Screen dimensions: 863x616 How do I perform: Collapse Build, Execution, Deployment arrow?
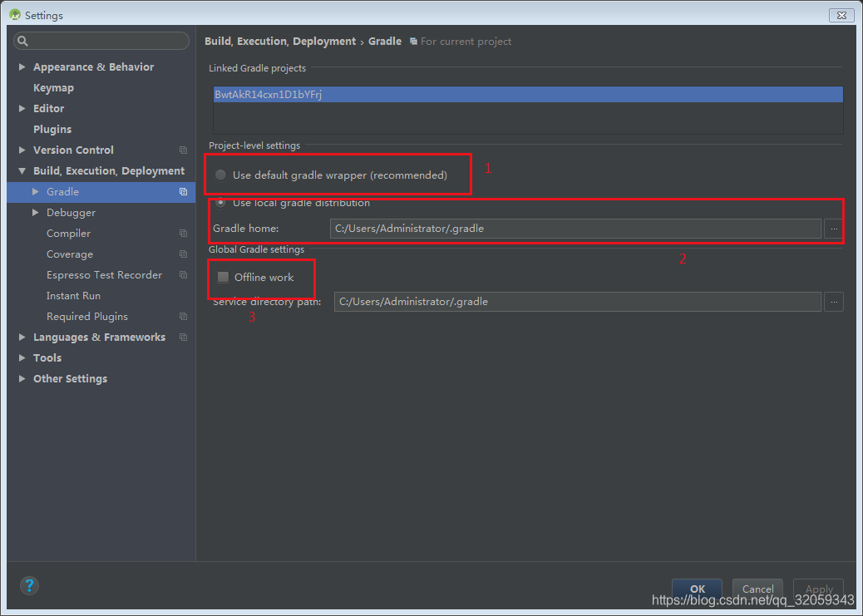(22, 171)
